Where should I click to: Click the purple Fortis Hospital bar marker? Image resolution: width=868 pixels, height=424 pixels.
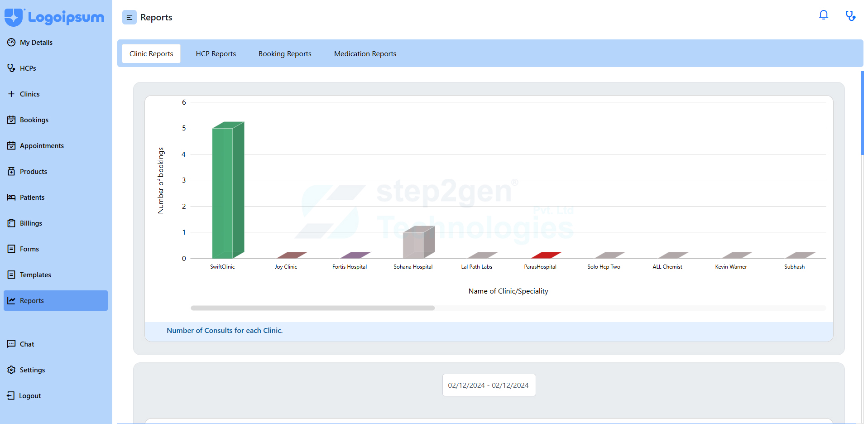(355, 255)
